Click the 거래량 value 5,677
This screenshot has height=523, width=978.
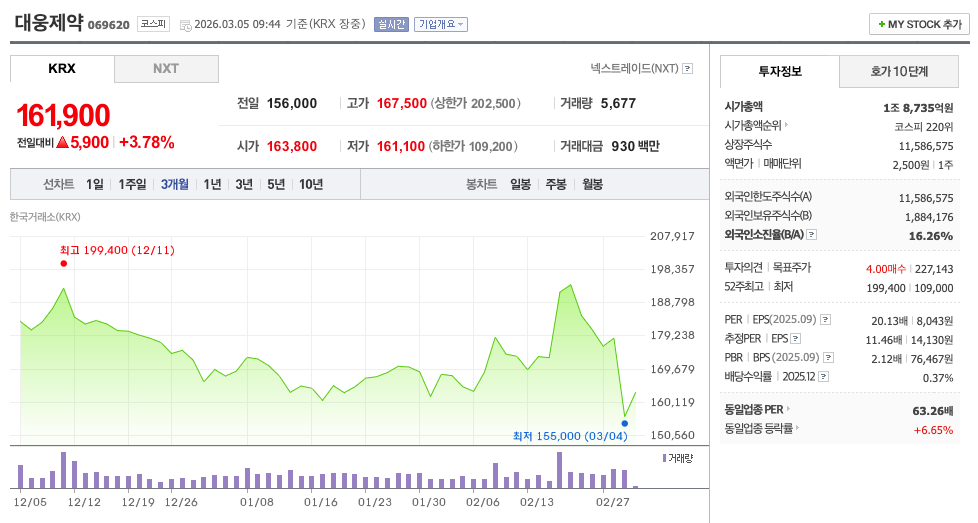618,103
